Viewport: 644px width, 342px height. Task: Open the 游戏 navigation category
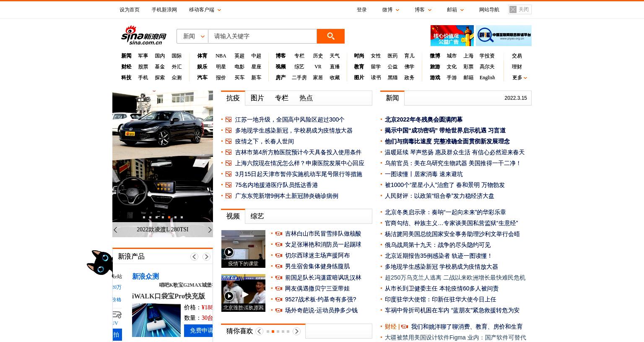coord(435,78)
